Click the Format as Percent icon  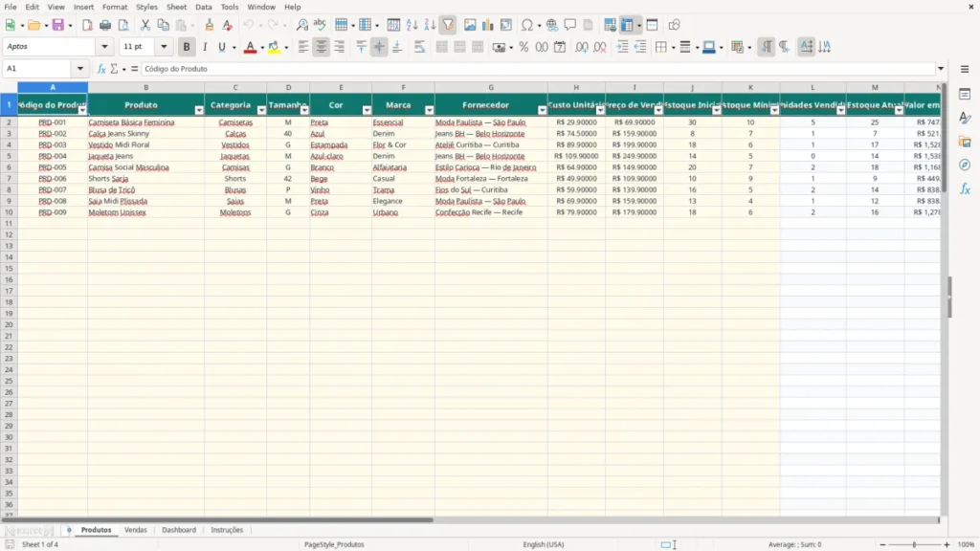pos(523,47)
